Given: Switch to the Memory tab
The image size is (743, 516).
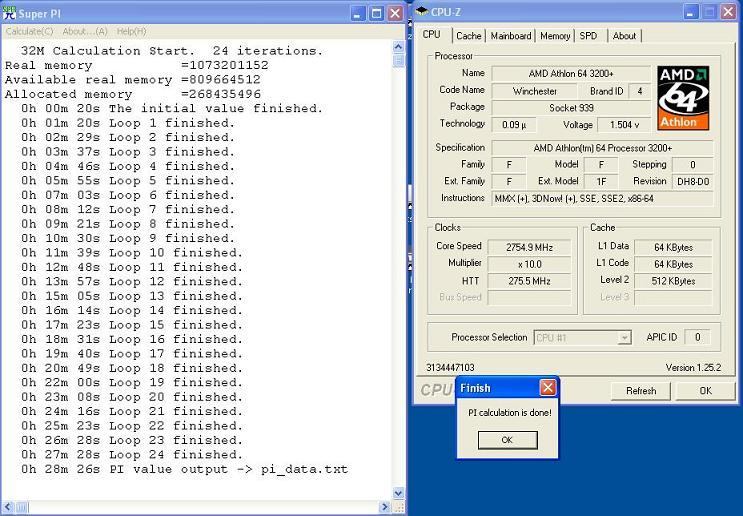Looking at the screenshot, I should [555, 36].
